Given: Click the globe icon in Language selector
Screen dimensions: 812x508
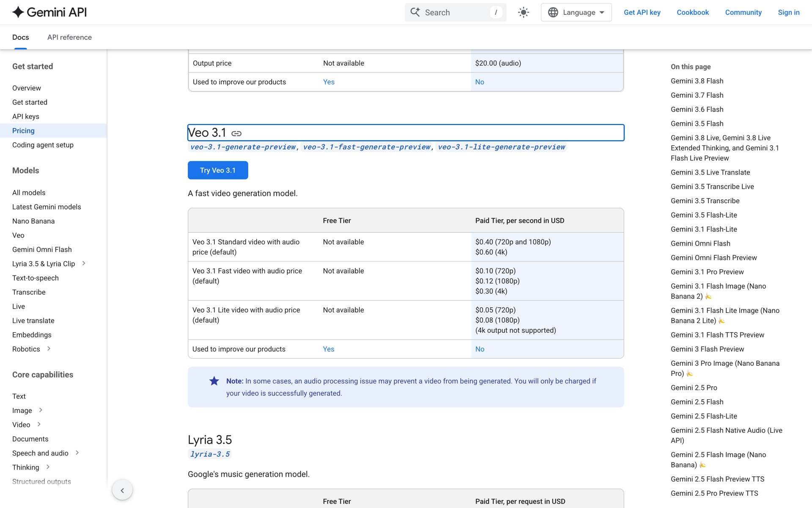Looking at the screenshot, I should [553, 12].
